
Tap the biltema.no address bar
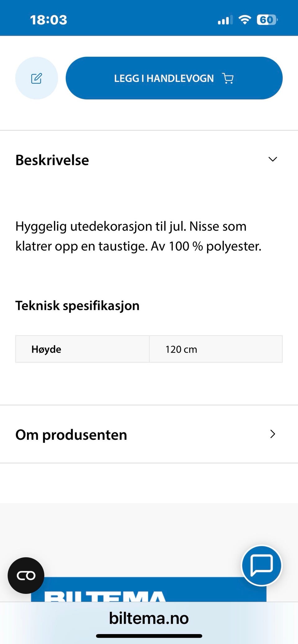coord(149,618)
